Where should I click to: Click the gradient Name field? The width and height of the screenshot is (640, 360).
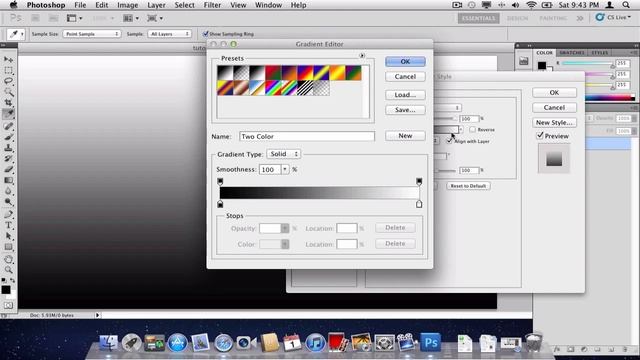coord(307,136)
